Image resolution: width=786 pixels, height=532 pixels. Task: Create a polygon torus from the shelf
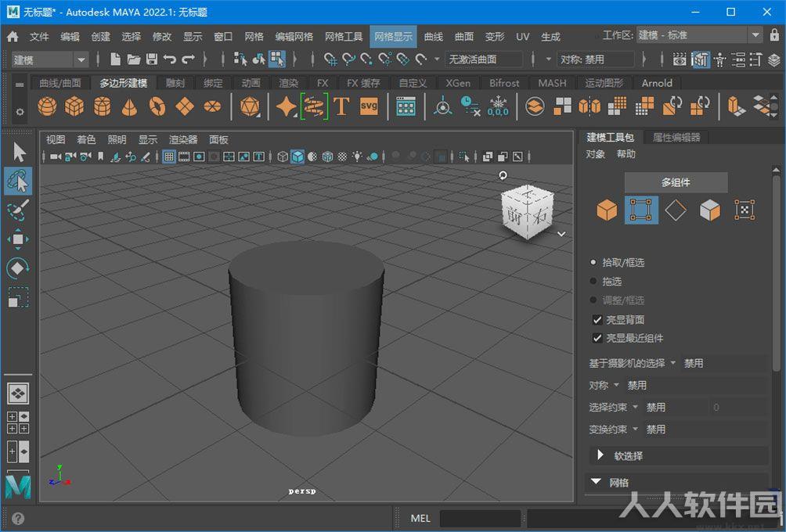click(157, 106)
